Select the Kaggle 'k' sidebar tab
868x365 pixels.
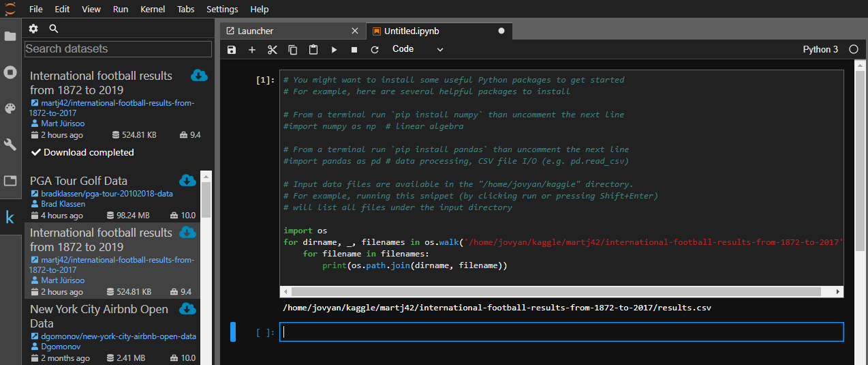coord(10,218)
